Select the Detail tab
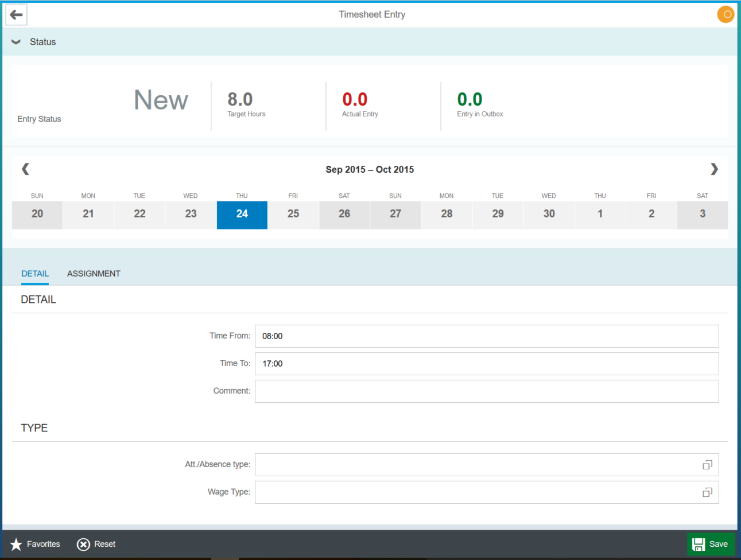This screenshot has height=560, width=741. tap(35, 274)
